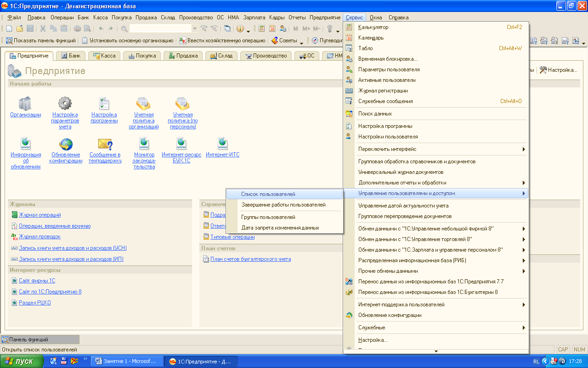Switch to the Покупка tab
This screenshot has height=368, width=588.
[142, 56]
